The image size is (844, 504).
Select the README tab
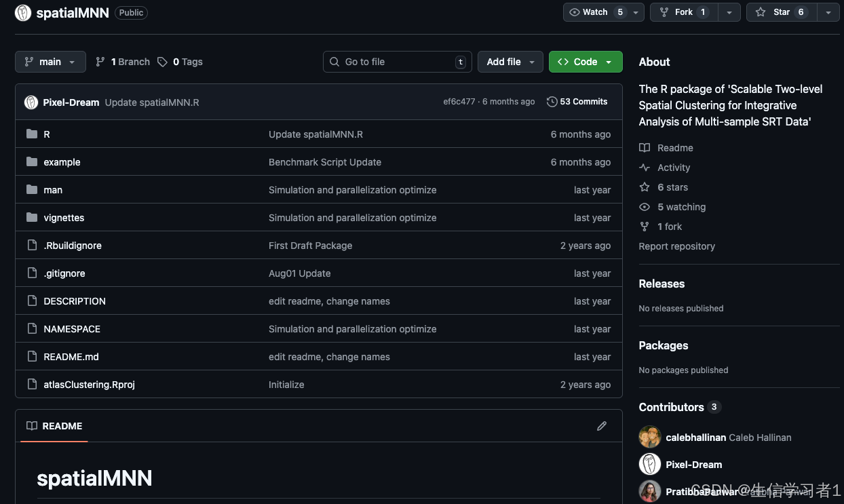tap(54, 426)
